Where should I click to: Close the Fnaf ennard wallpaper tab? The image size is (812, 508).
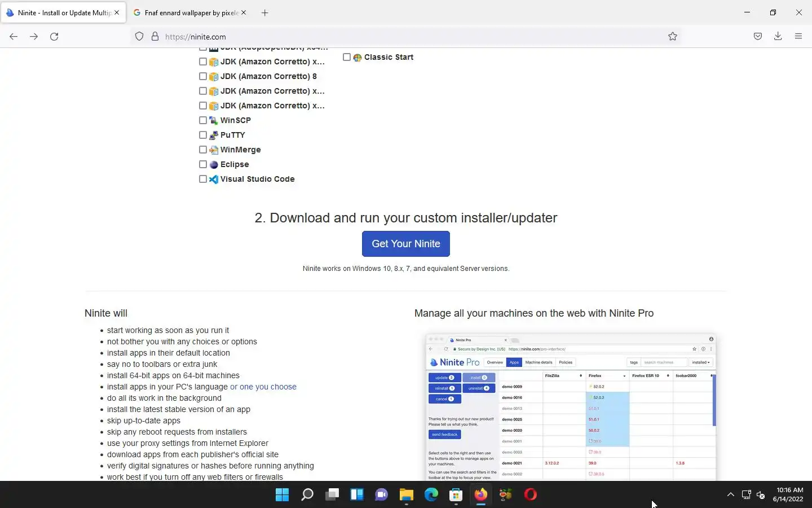244,12
